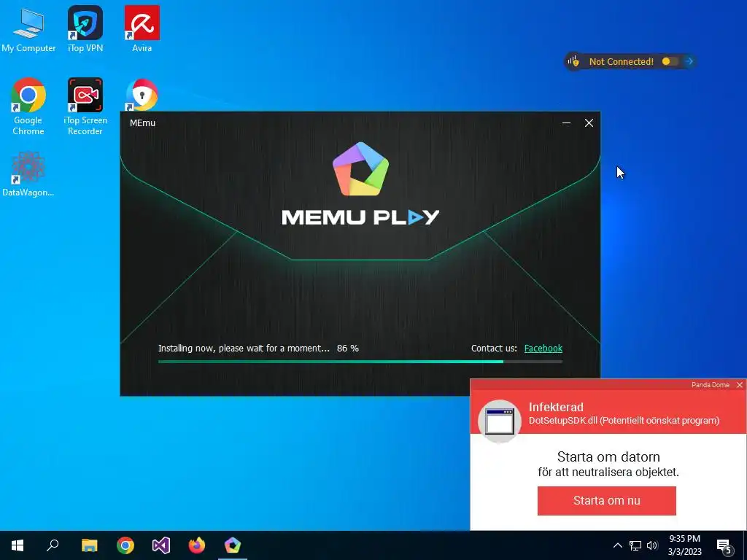Select the shielded browser shortcut beside iTop Screen Recorder
Screen dimensions: 747x560
click(x=142, y=95)
